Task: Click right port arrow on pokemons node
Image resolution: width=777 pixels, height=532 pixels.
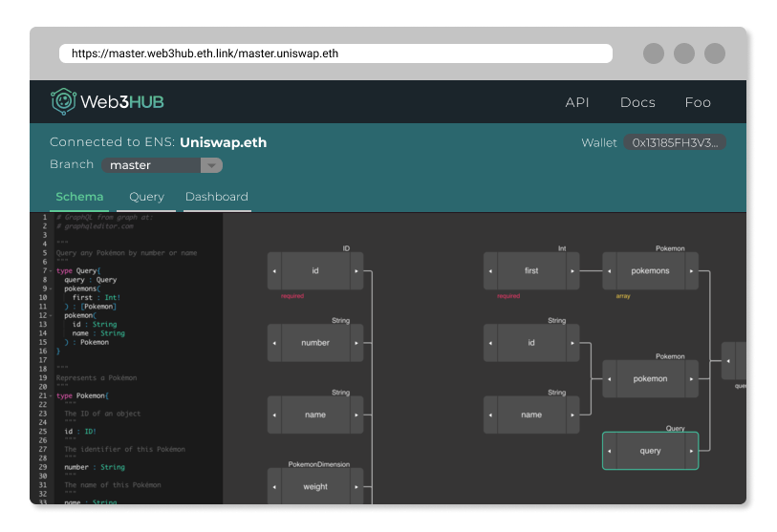Action: (691, 271)
